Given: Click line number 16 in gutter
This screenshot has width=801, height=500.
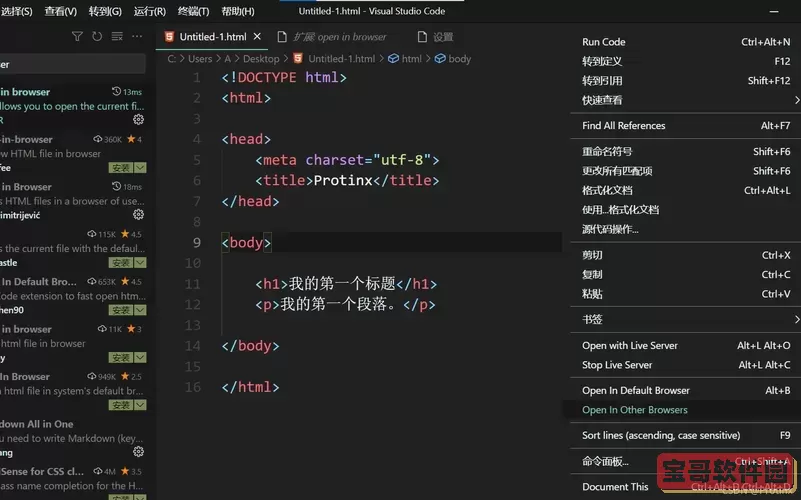Looking at the screenshot, I should tap(193, 387).
